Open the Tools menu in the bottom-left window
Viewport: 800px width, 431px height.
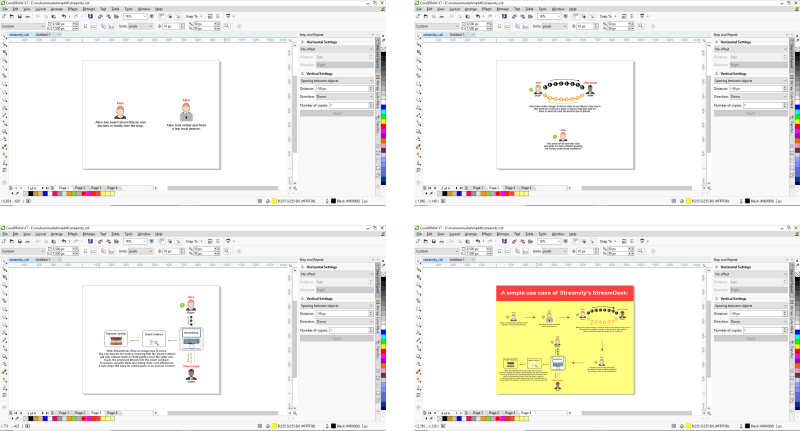[x=128, y=234]
